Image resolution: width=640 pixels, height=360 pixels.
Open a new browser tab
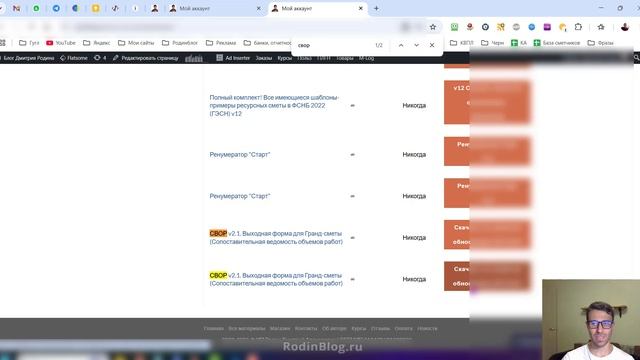376,8
